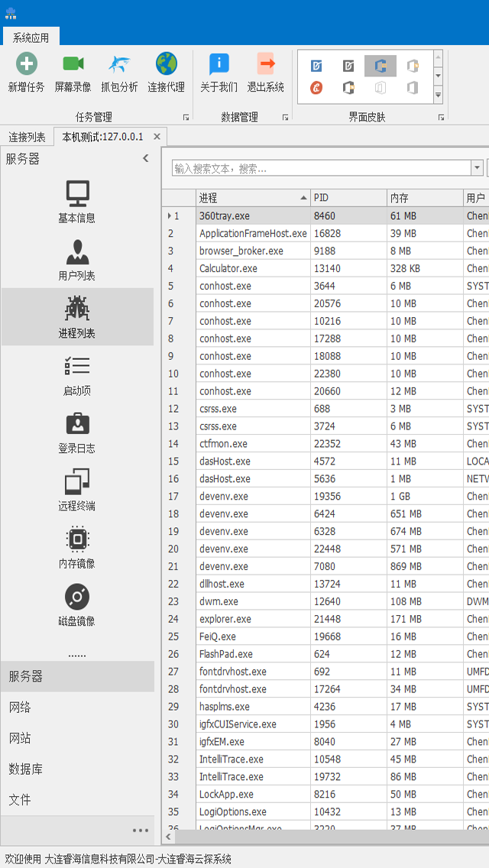Open 关于我们 about dialog
The width and height of the screenshot is (489, 868).
(x=219, y=65)
